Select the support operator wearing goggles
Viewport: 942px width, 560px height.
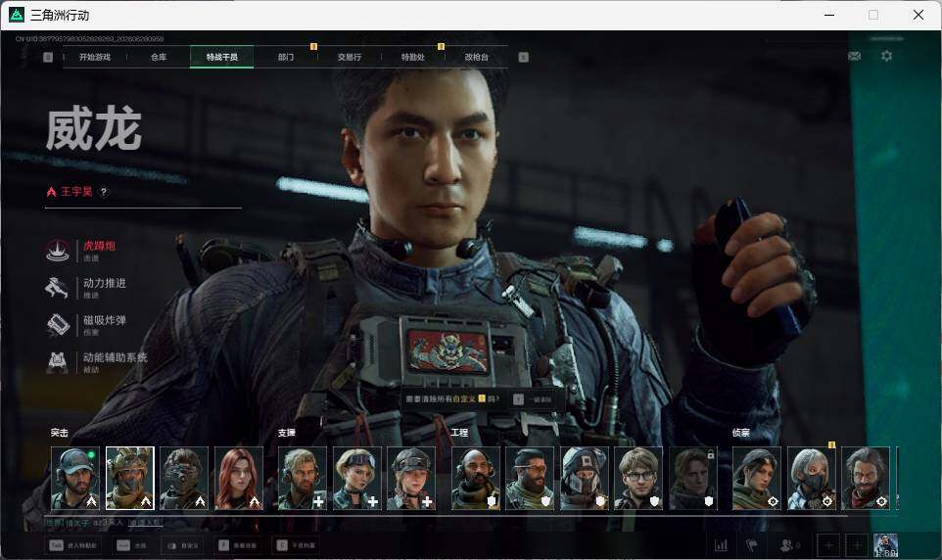coord(356,479)
